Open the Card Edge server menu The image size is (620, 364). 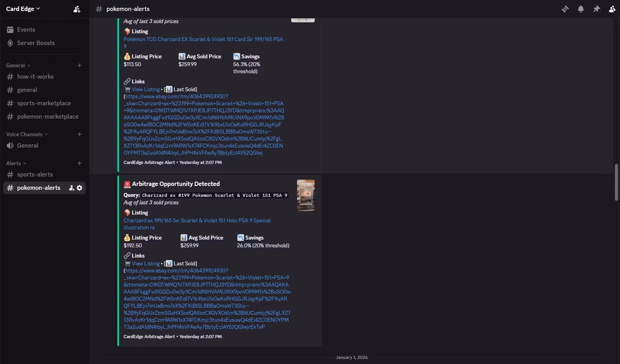coord(23,9)
